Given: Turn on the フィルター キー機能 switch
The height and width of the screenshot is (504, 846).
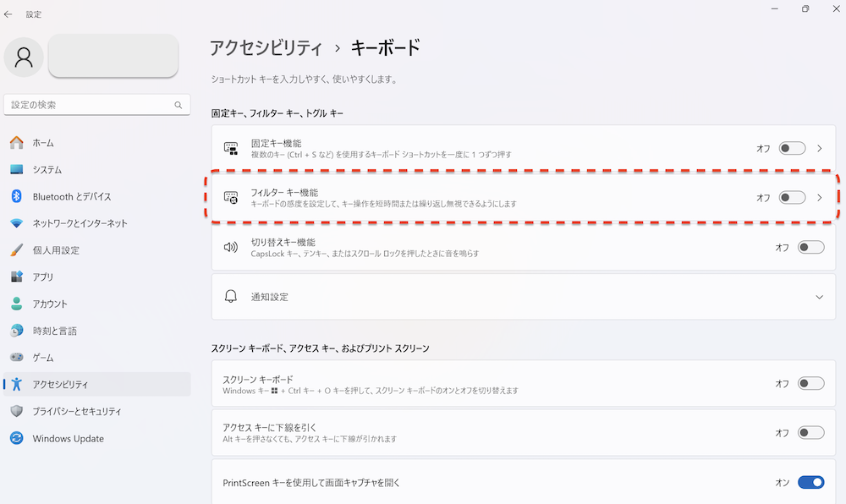Looking at the screenshot, I should point(792,197).
